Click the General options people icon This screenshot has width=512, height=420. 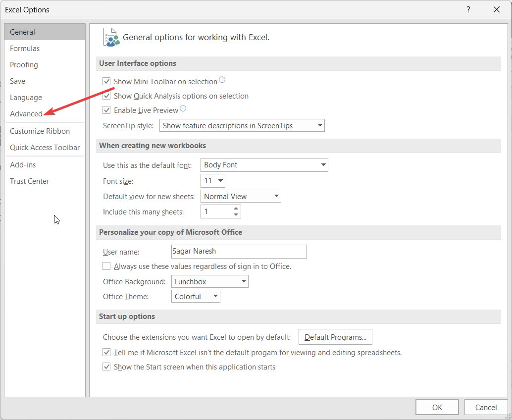click(x=111, y=37)
